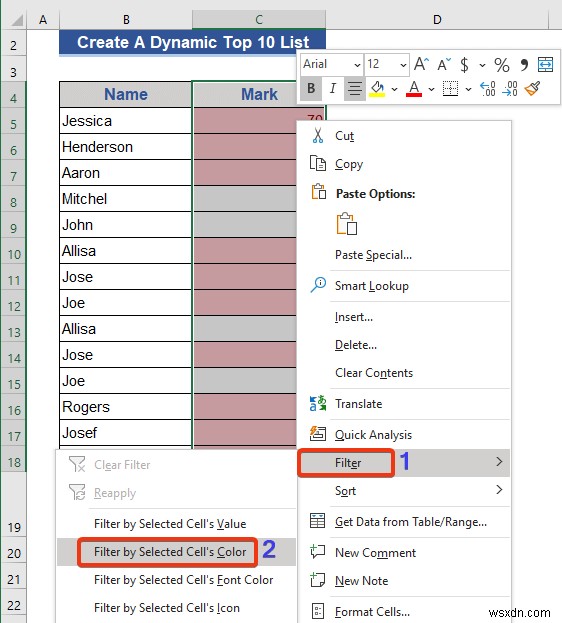Select row 10 header
The width and height of the screenshot is (562, 623).
tap(14, 254)
